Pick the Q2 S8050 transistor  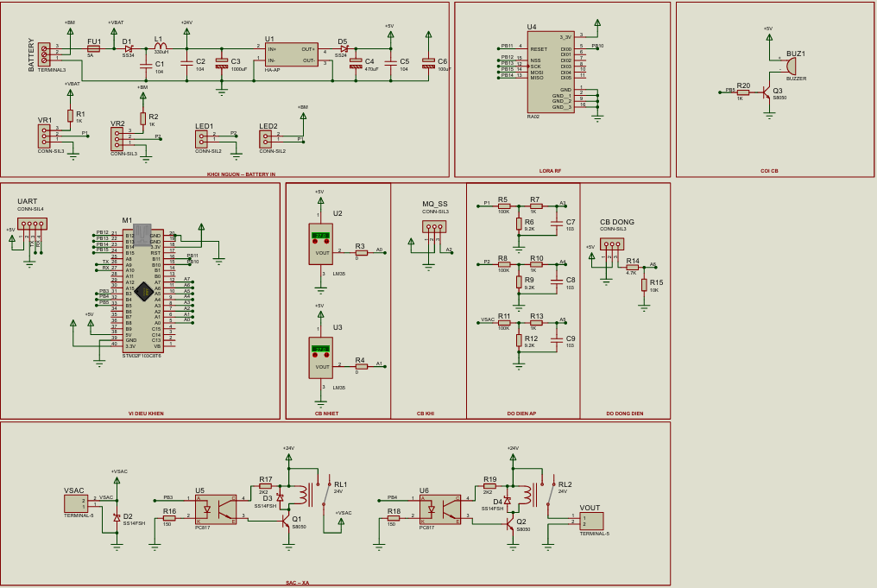coord(511,523)
